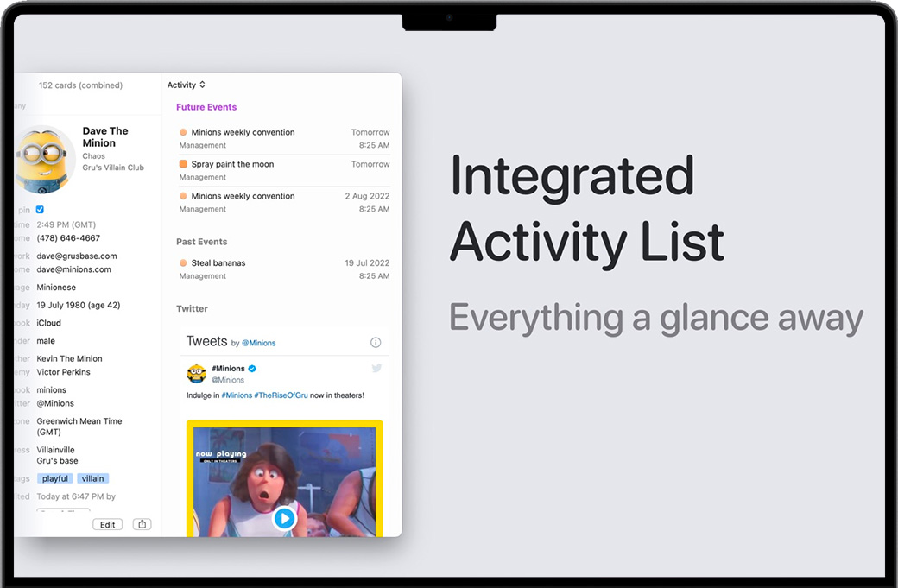The width and height of the screenshot is (898, 588).
Task: Click phone number (478) 646-4667
Action: 68,238
